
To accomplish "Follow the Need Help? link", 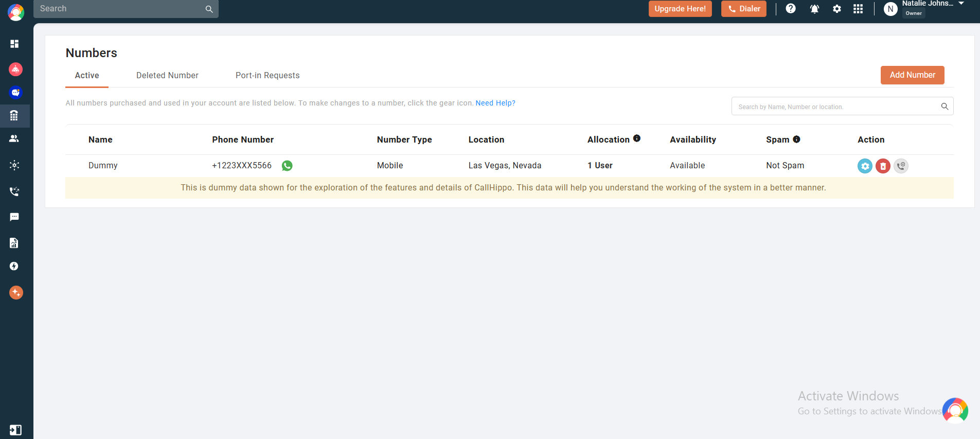I will point(495,103).
